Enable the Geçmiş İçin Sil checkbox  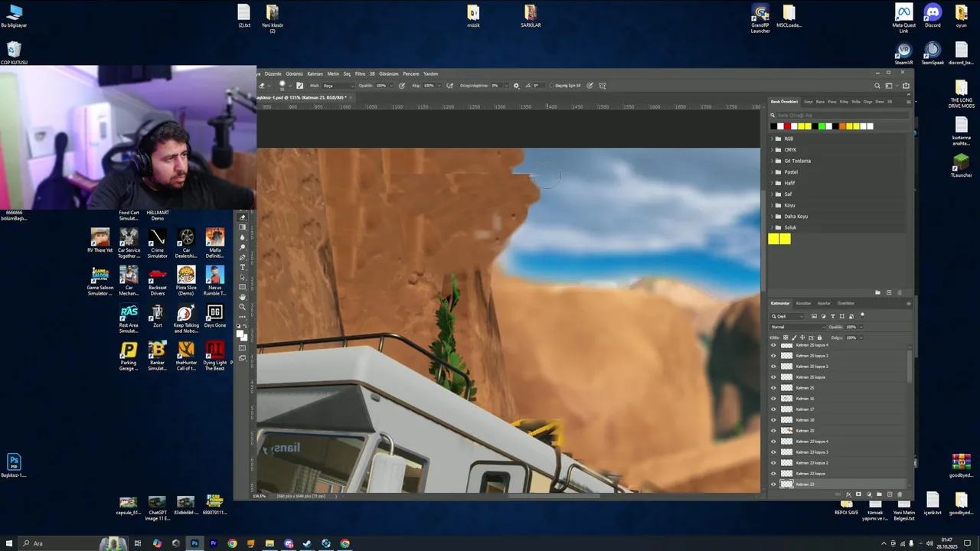(x=552, y=86)
